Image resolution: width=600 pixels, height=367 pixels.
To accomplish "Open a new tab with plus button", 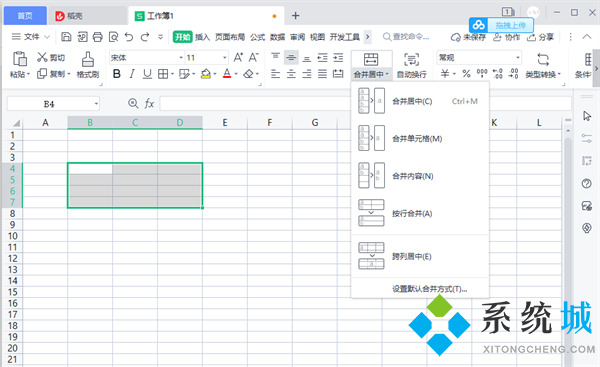I will click(x=295, y=16).
